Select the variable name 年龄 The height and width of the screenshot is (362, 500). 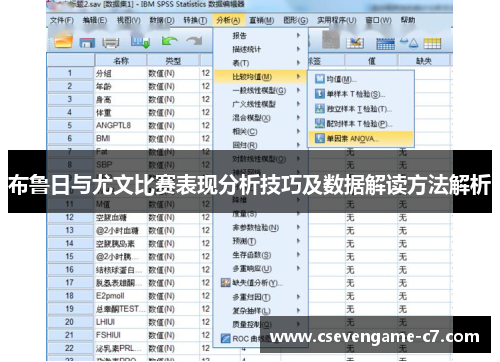coord(103,87)
